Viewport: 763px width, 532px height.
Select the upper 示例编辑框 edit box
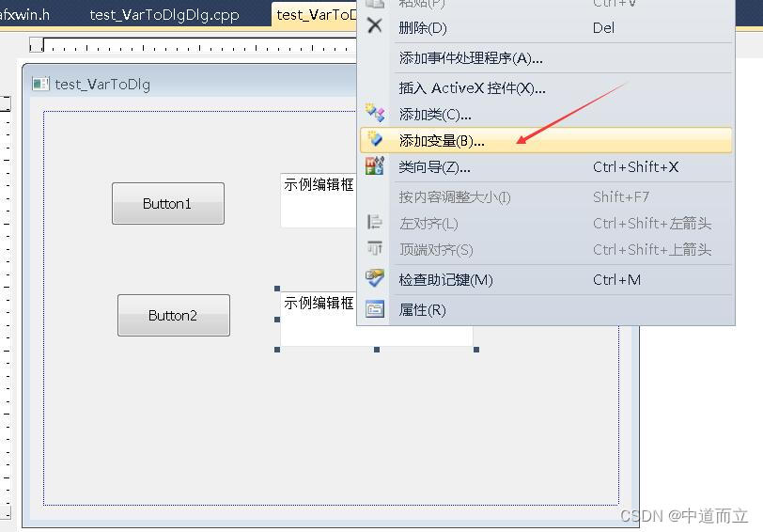pos(319,199)
